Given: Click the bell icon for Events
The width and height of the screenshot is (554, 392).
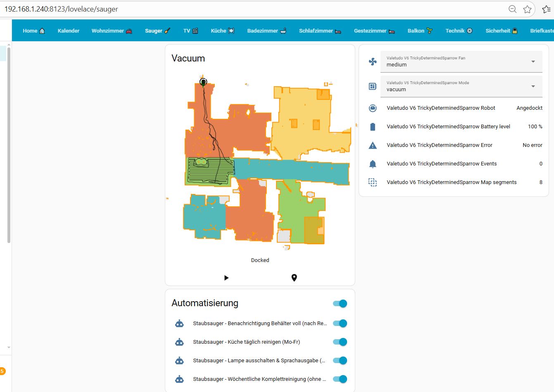Looking at the screenshot, I should (x=373, y=164).
